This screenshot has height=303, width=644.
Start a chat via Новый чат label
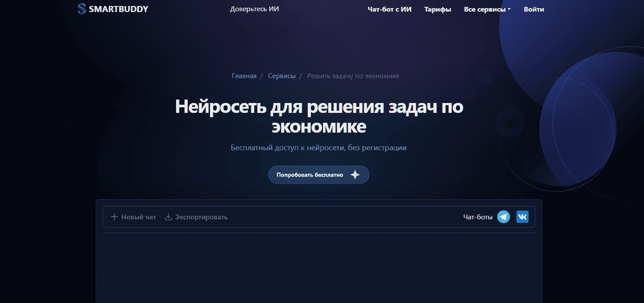(x=138, y=217)
